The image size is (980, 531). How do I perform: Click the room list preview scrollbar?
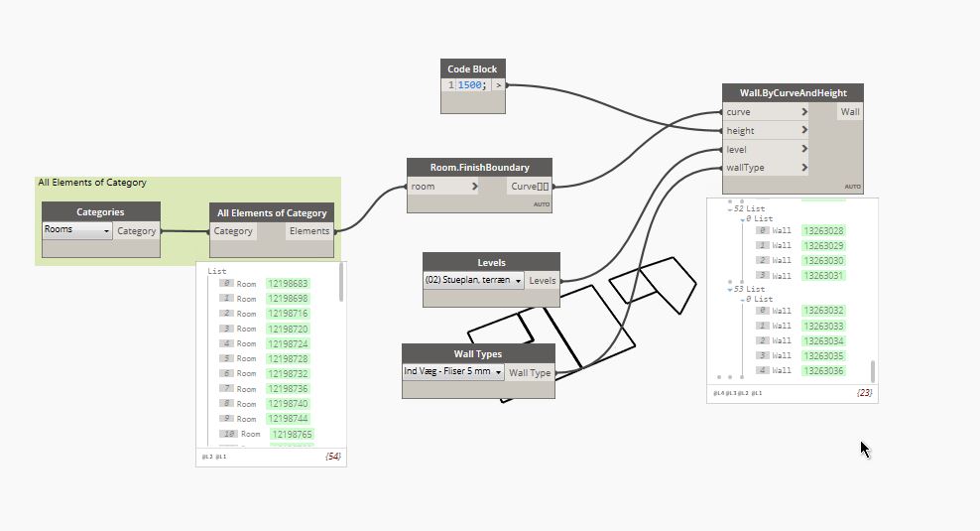point(341,282)
